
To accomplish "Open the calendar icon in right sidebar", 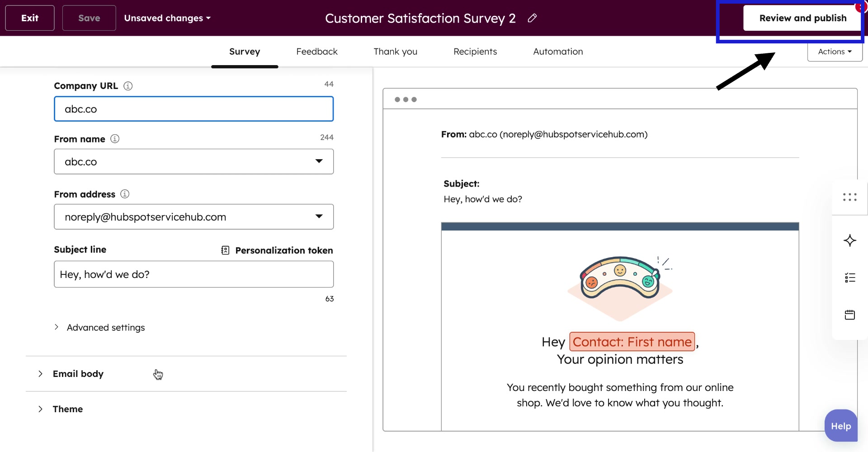I will (850, 315).
